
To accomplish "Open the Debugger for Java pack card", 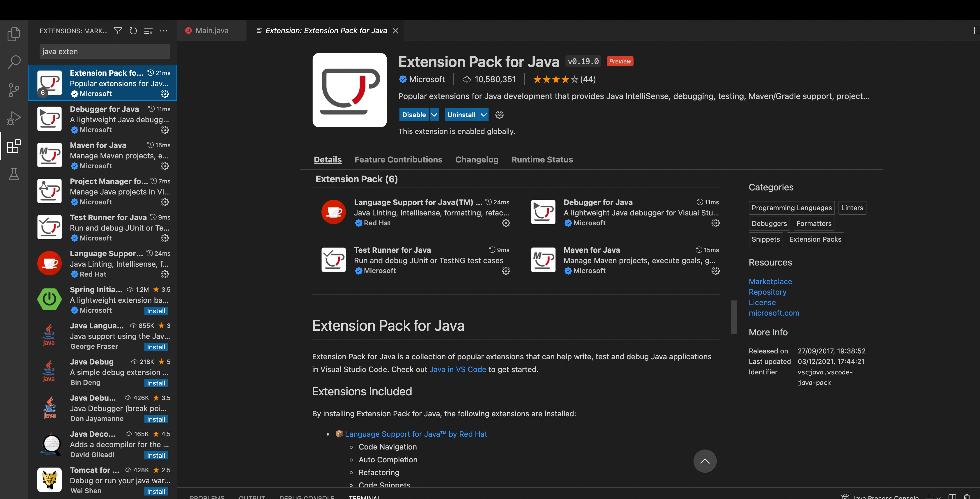I will (625, 212).
